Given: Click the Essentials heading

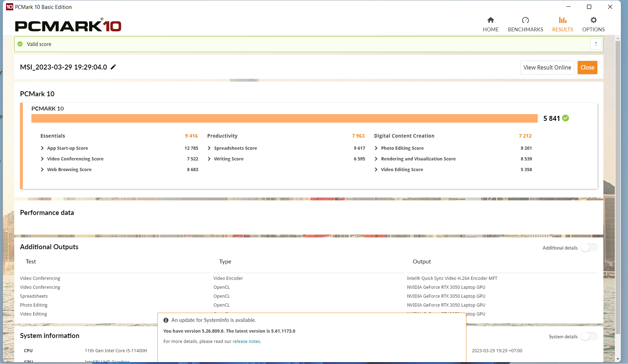Looking at the screenshot, I should tap(53, 136).
